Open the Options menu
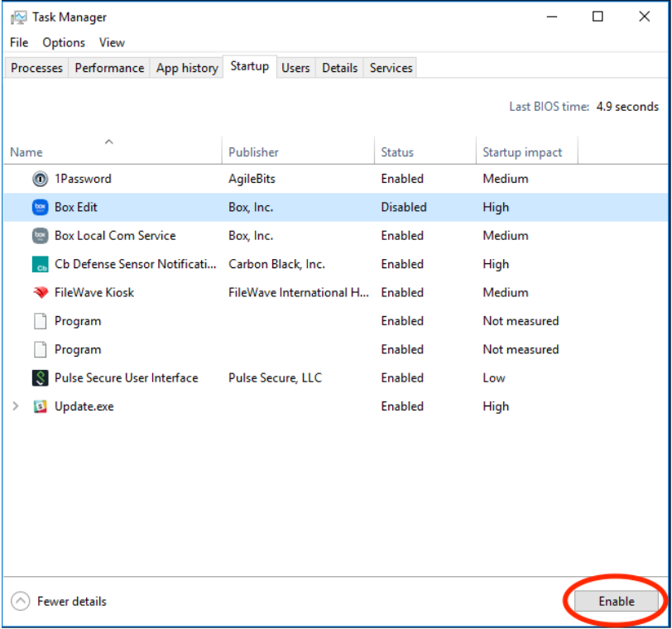The width and height of the screenshot is (672, 629). click(64, 42)
